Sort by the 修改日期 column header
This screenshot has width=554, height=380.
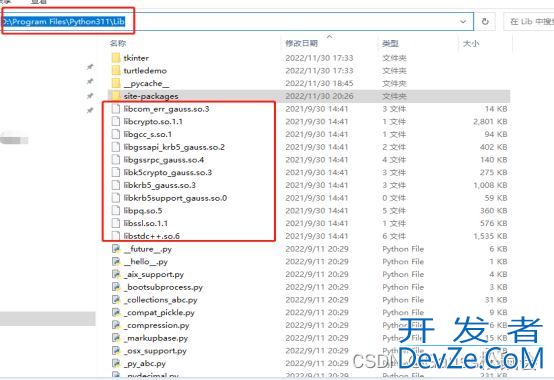pyautogui.click(x=301, y=43)
